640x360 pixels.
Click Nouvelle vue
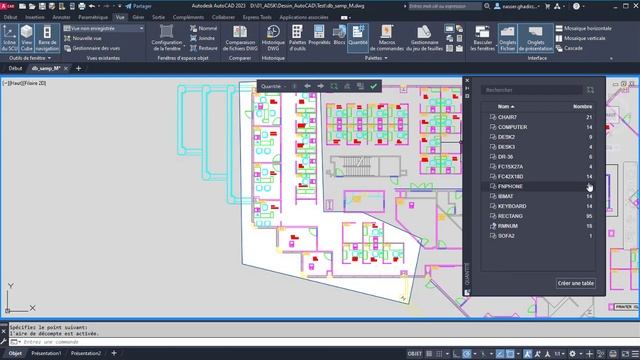click(x=83, y=38)
